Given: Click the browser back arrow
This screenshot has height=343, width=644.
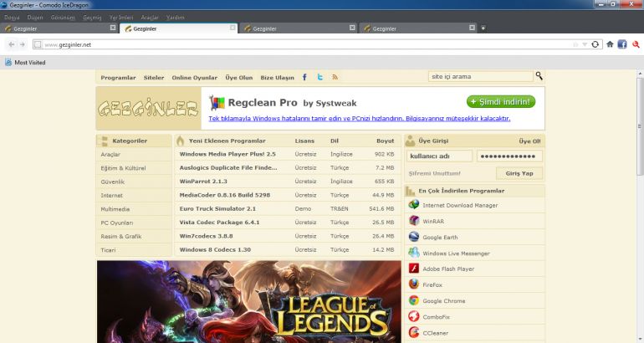Looking at the screenshot, I should pos(12,44).
